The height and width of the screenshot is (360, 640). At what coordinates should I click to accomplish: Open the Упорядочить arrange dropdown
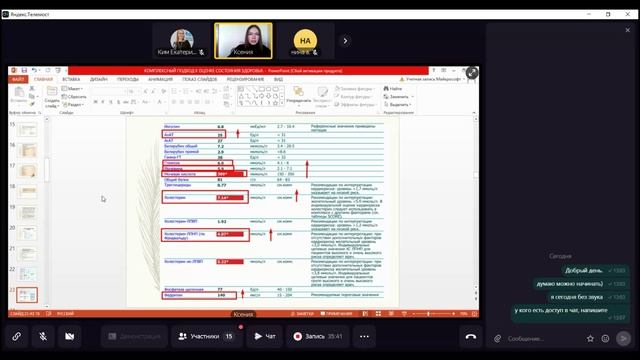[299, 96]
